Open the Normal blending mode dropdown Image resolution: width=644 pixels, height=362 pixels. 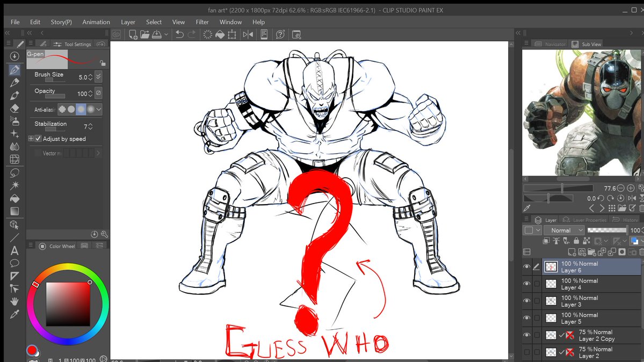(x=563, y=230)
